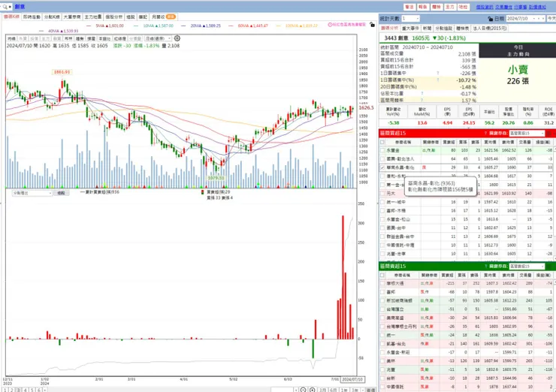This screenshot has height=392, width=556.
Task: Check the 永豐金 broker row checkbox
Action: 382,150
